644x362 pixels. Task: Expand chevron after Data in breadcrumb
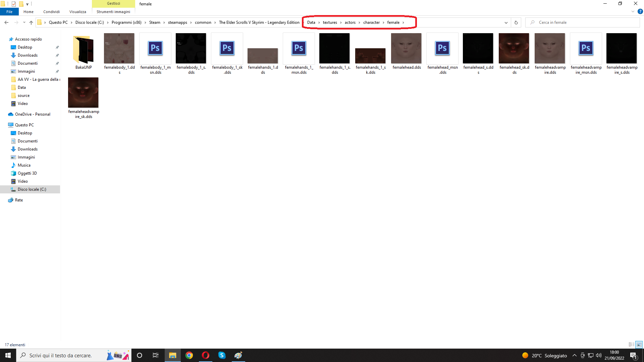pos(319,22)
